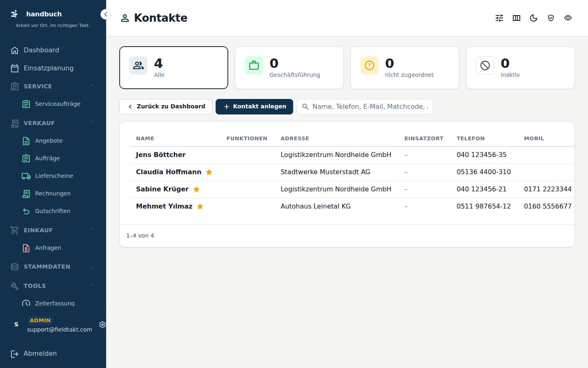Collapse the sidebar with the chevron button
The width and height of the screenshot is (588, 368).
[x=105, y=14]
